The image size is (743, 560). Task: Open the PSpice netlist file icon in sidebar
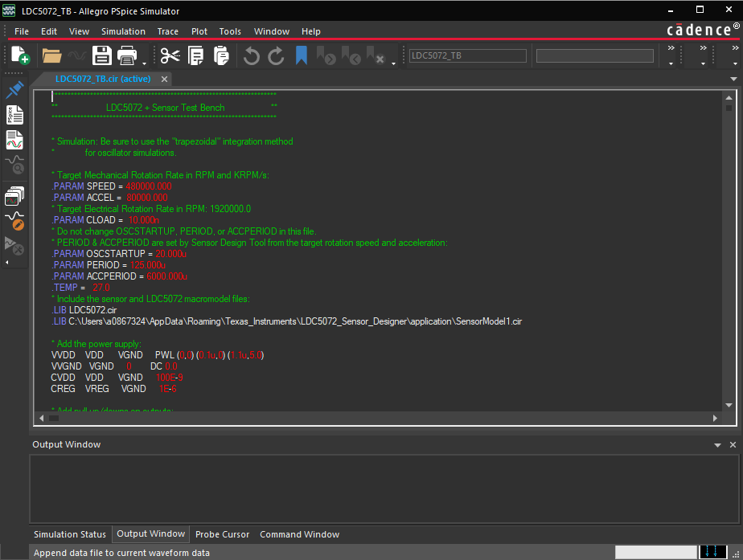[x=14, y=114]
